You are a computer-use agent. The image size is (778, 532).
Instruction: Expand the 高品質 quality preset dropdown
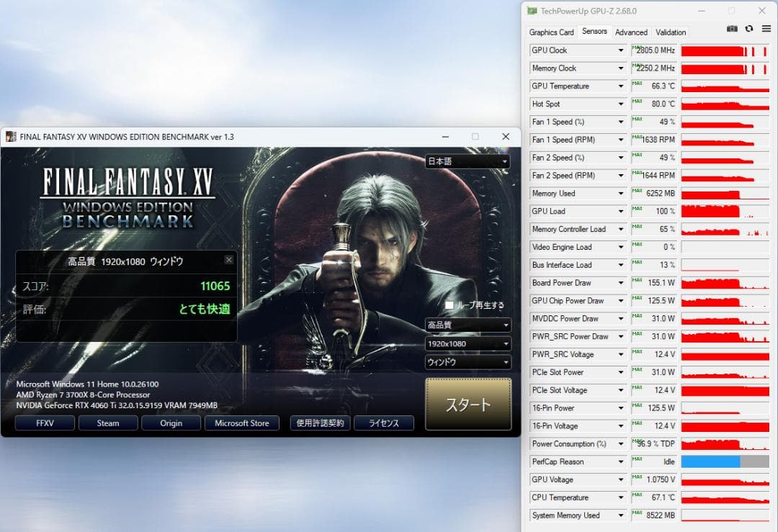[x=467, y=325]
